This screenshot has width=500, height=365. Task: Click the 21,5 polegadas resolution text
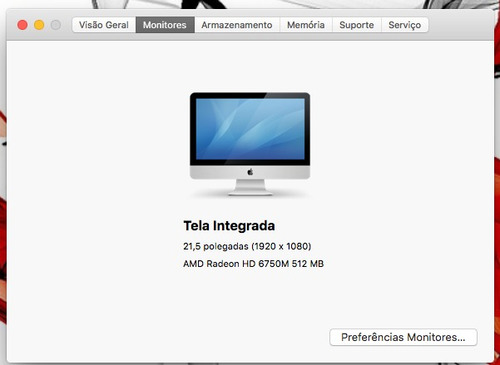click(247, 246)
